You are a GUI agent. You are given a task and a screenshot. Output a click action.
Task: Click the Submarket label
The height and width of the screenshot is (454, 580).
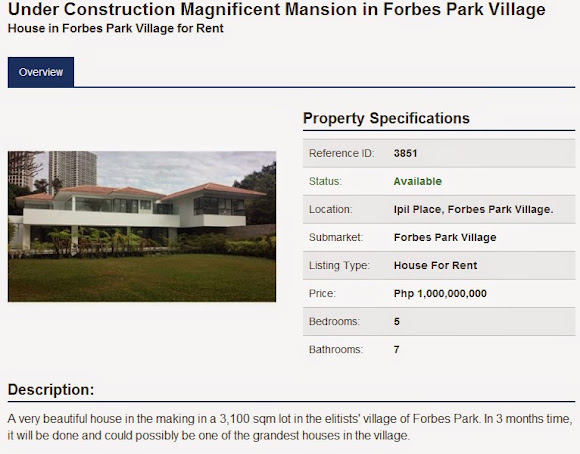tap(335, 238)
